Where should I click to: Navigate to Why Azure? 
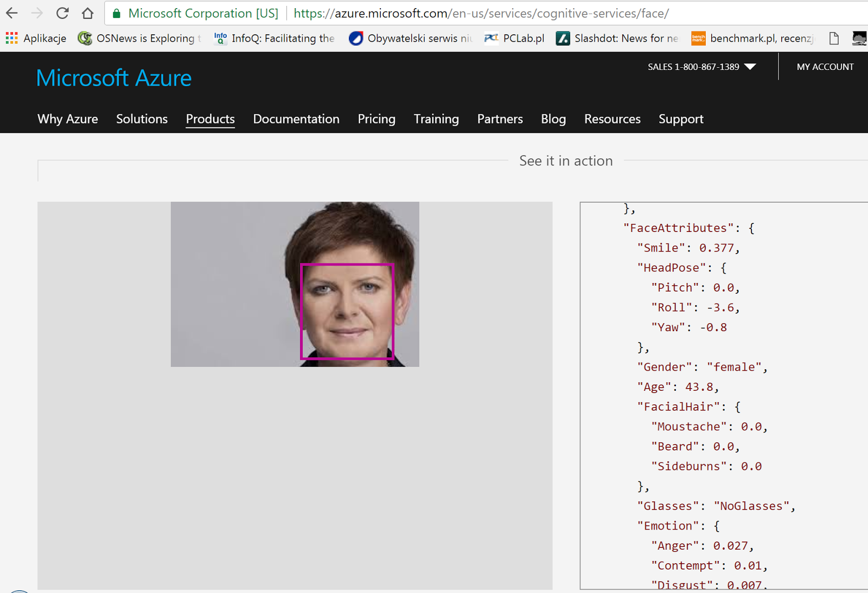pos(67,119)
